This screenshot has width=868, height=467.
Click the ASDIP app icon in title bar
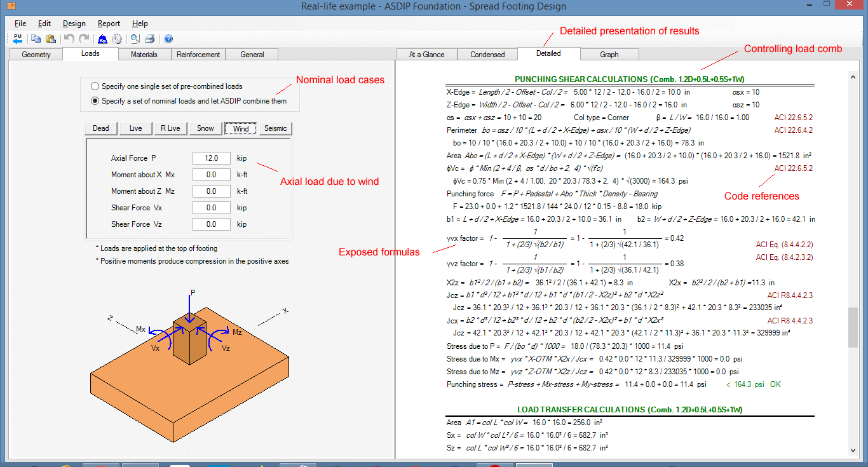[x=11, y=6]
